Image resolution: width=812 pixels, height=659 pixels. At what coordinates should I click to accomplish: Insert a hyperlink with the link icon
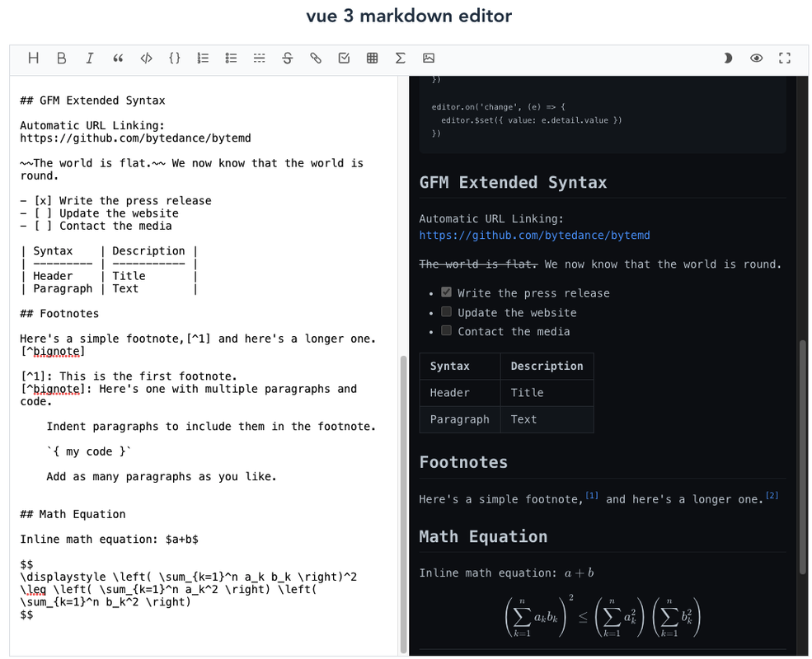316,58
